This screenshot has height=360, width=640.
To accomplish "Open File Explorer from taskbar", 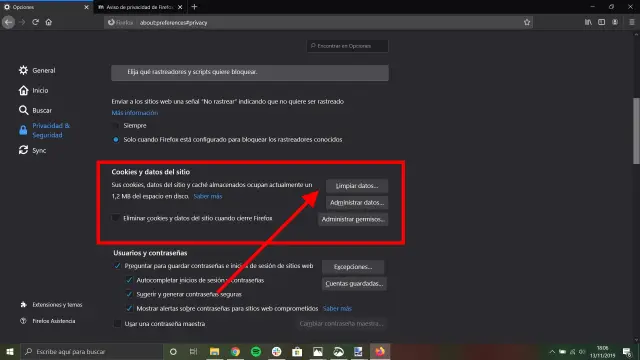I will pos(214,351).
